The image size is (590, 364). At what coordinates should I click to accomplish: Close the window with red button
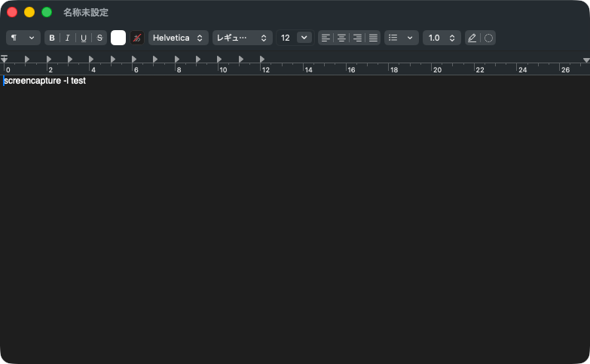pyautogui.click(x=12, y=12)
